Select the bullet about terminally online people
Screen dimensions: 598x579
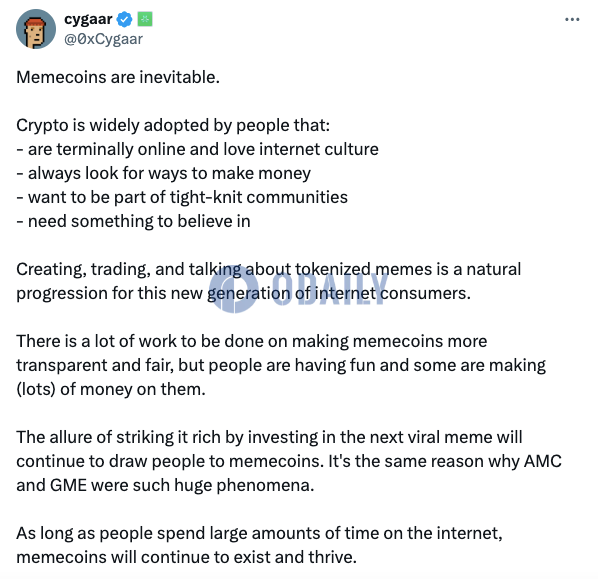click(x=197, y=149)
